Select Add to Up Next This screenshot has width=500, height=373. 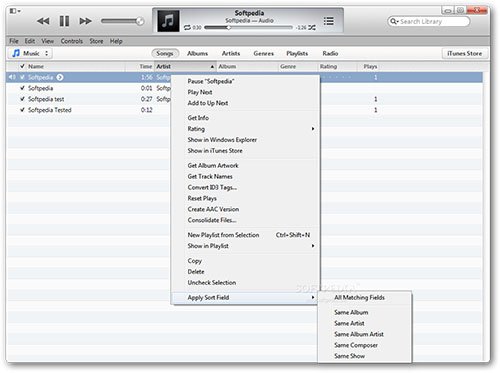tap(245, 103)
